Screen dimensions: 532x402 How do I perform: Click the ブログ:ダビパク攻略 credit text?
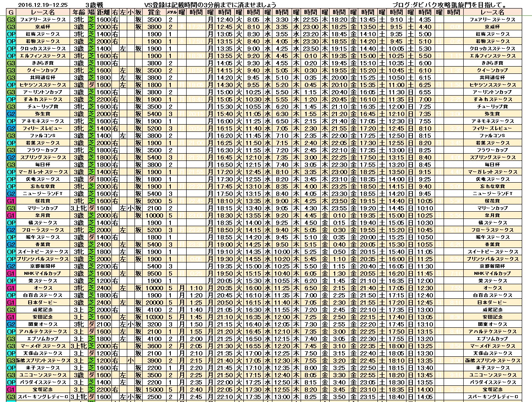(450, 5)
